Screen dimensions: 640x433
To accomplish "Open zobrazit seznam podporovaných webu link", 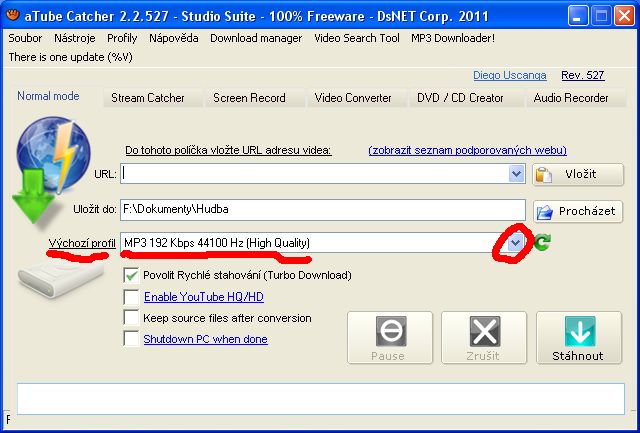I will pos(467,150).
